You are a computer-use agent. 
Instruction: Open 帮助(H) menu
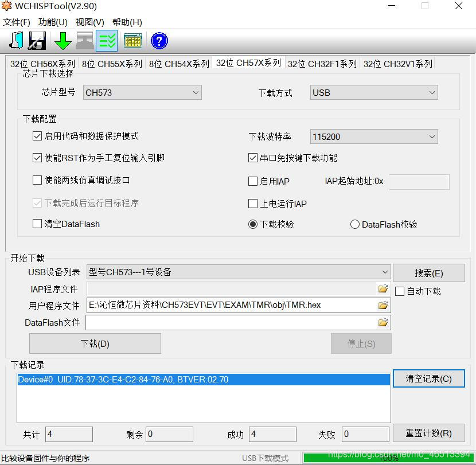pos(127,22)
